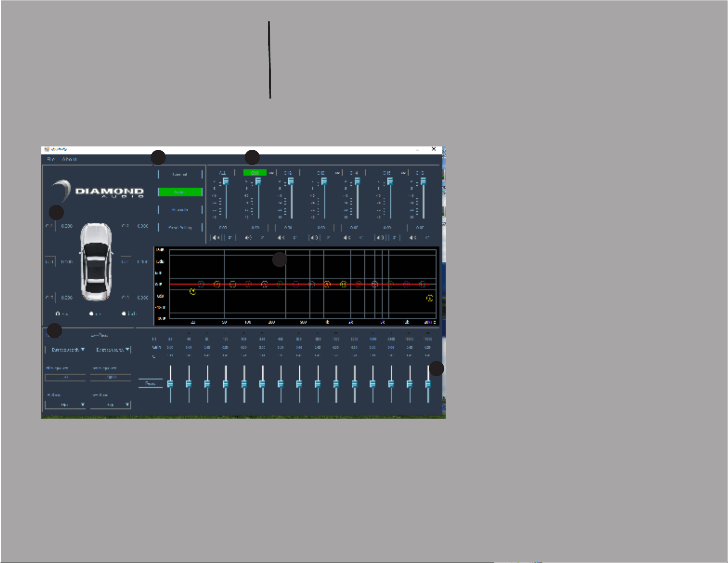
Task: Click the CH6 delay value beside the car
Action: point(143,297)
